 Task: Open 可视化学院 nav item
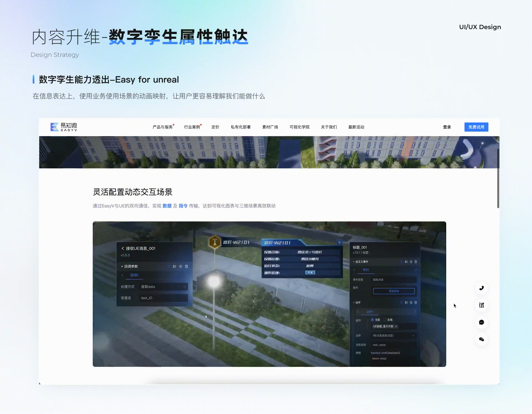[x=300, y=127]
